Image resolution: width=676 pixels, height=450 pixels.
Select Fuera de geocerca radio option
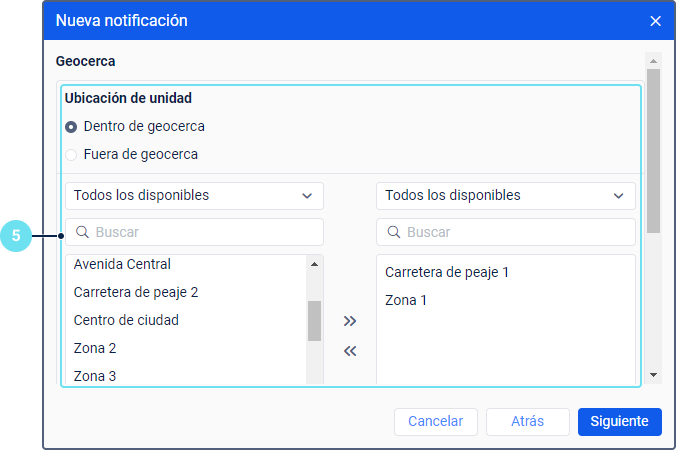point(71,155)
